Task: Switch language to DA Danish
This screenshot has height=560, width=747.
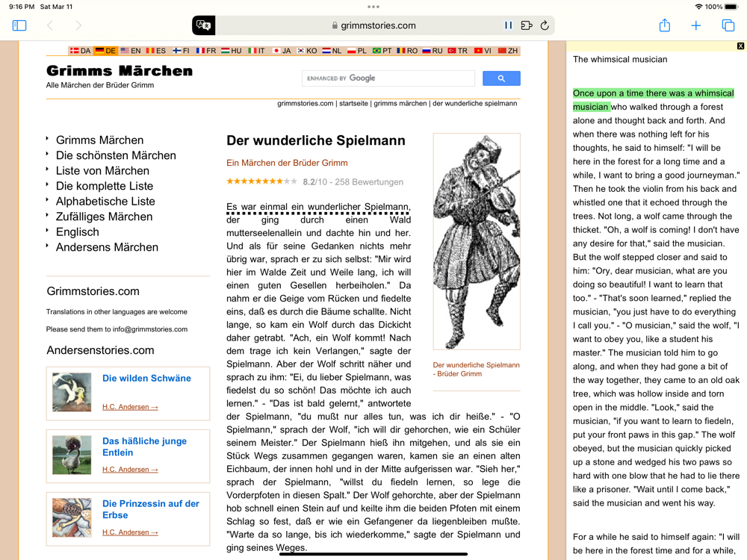Action: coord(80,51)
